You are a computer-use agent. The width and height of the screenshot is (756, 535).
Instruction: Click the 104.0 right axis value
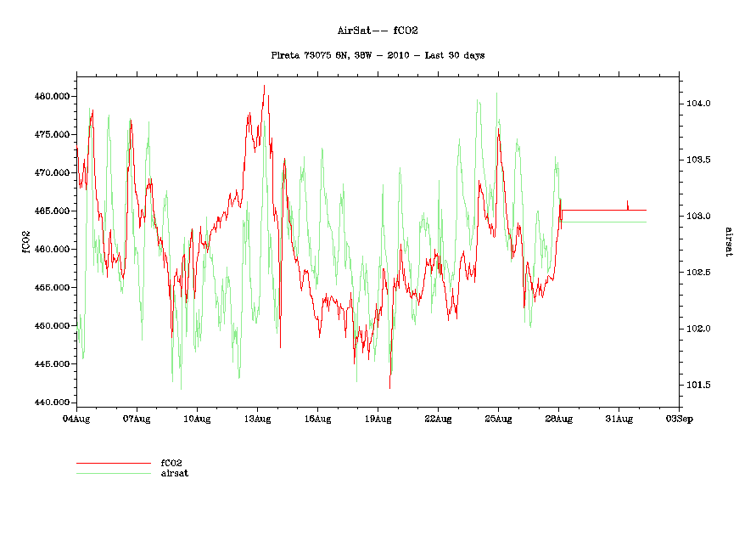point(697,104)
